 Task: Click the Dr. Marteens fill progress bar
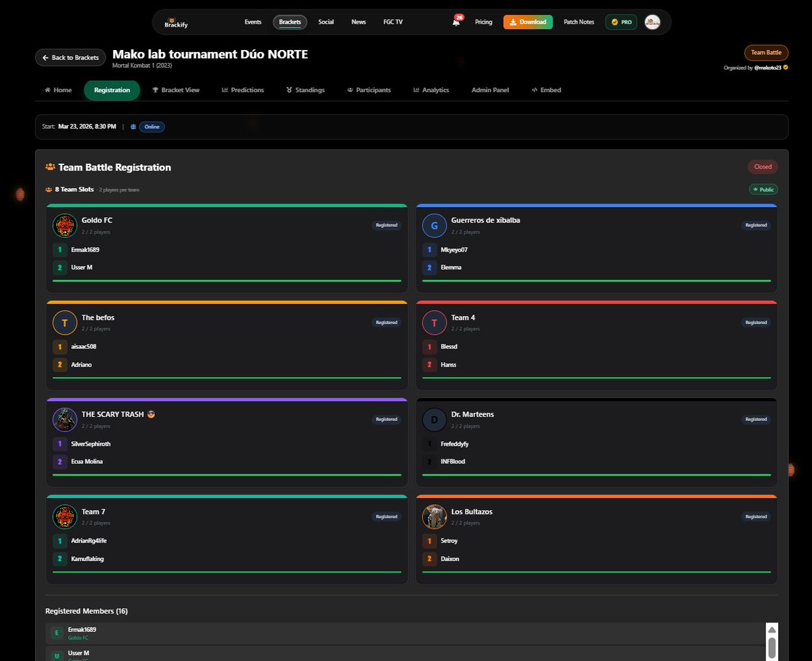(x=596, y=475)
